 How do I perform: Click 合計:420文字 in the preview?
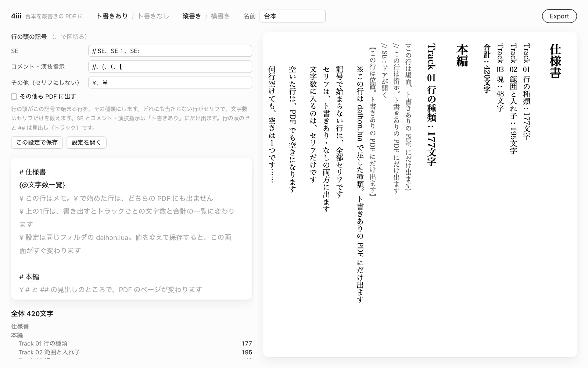click(487, 68)
